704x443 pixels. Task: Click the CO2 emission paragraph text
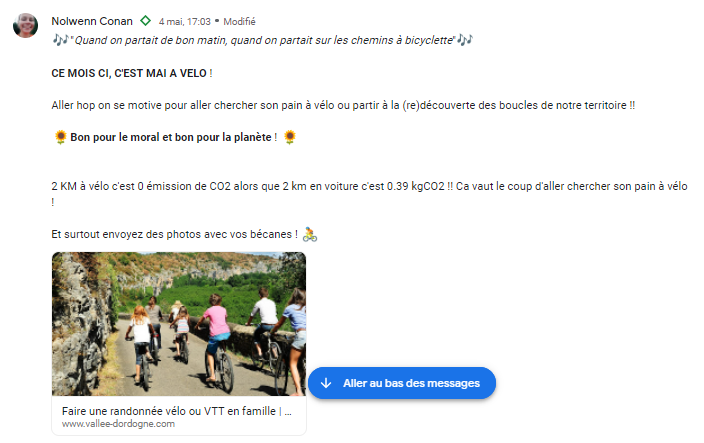[x=369, y=194]
